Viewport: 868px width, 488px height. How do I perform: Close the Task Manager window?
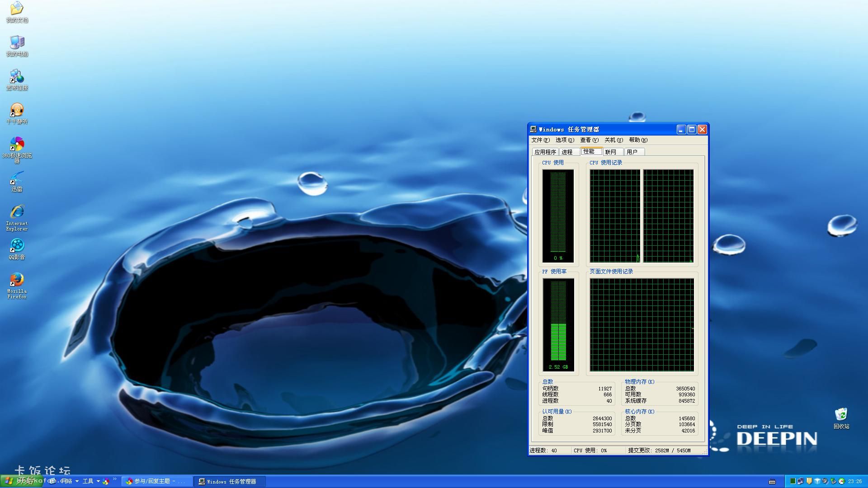(702, 130)
